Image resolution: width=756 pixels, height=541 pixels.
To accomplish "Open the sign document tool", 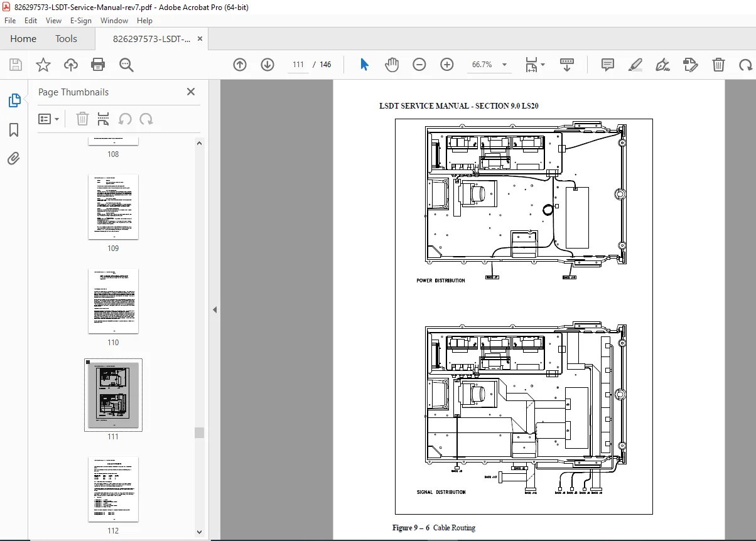I will [662, 65].
